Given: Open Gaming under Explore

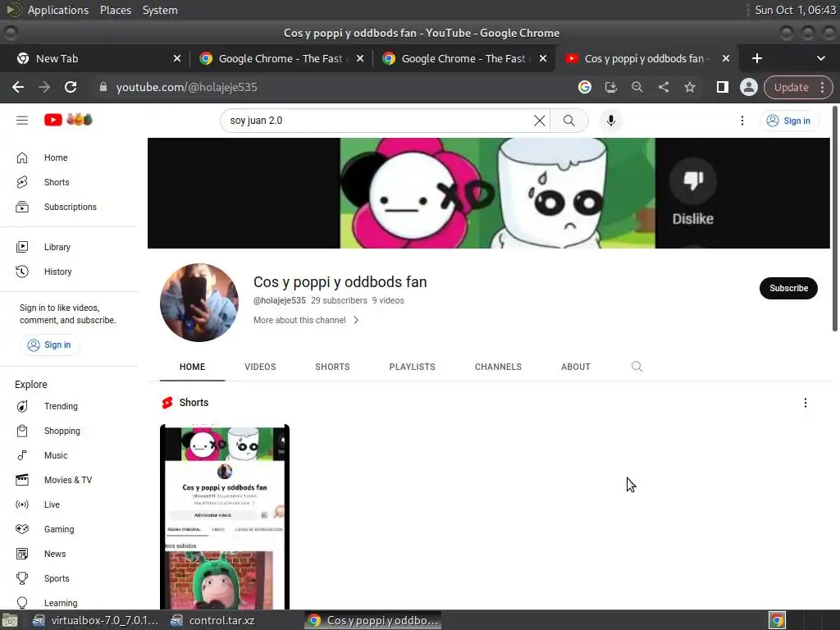Looking at the screenshot, I should [x=69, y=529].
